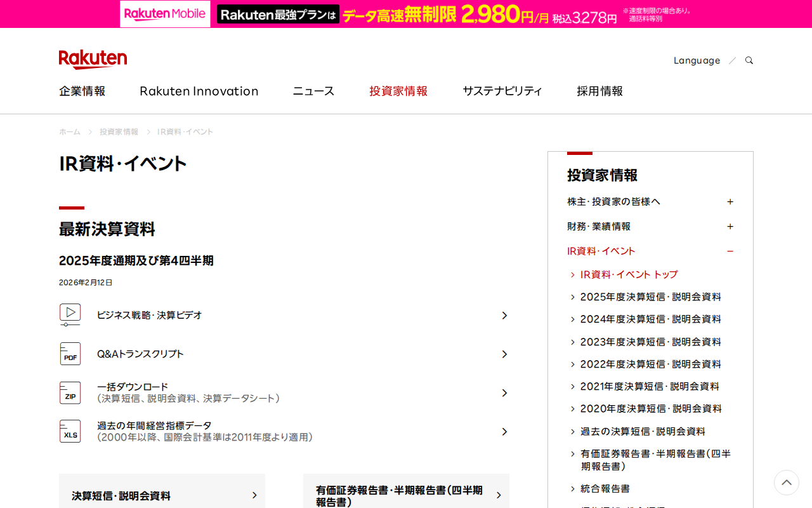Image resolution: width=812 pixels, height=508 pixels.
Task: Expand 財務·業績情報 with plus icon
Action: [x=730, y=226]
